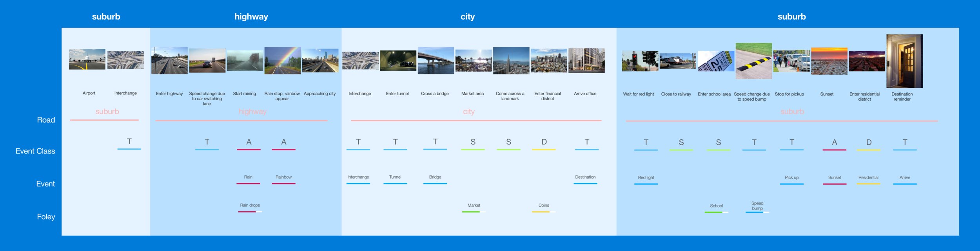The width and height of the screenshot is (980, 251).
Task: Click the 'Stop for pickup' caption
Action: click(x=789, y=94)
